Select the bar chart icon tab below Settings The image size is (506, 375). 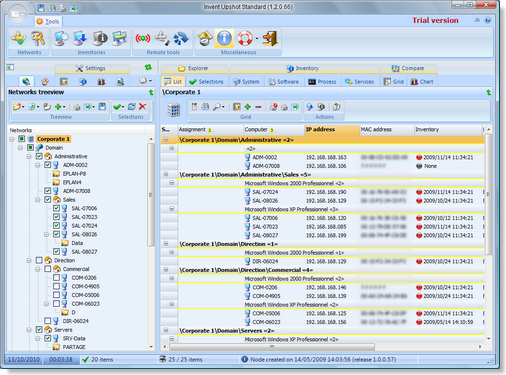coord(101,81)
